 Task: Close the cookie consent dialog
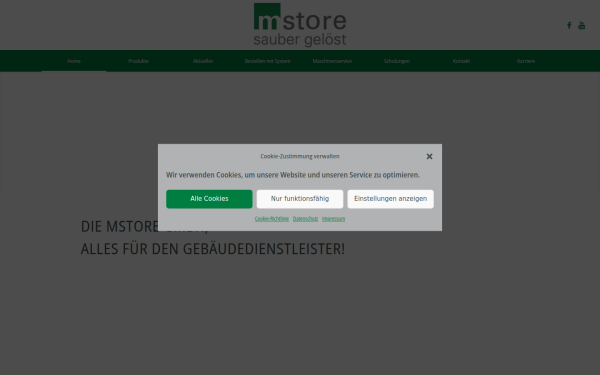429,156
